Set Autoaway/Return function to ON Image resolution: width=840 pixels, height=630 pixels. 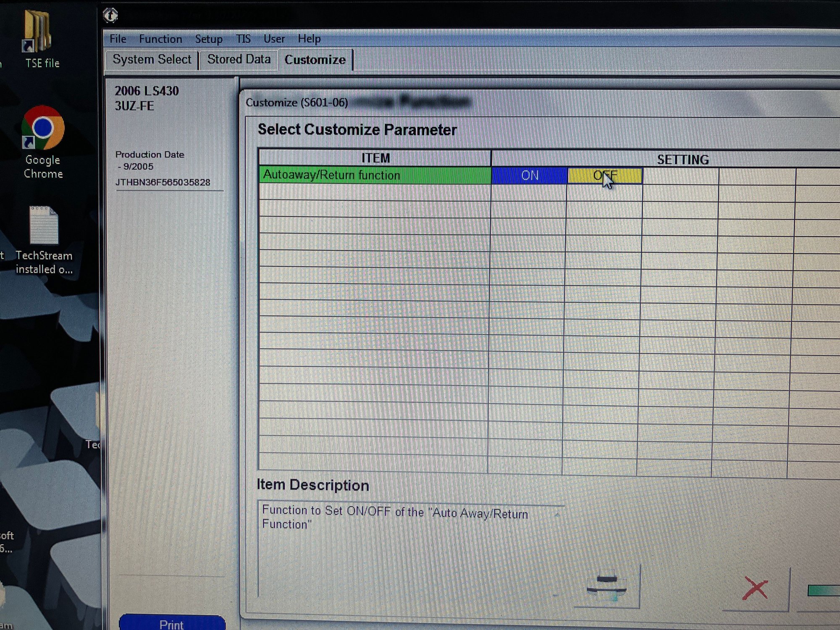(530, 176)
